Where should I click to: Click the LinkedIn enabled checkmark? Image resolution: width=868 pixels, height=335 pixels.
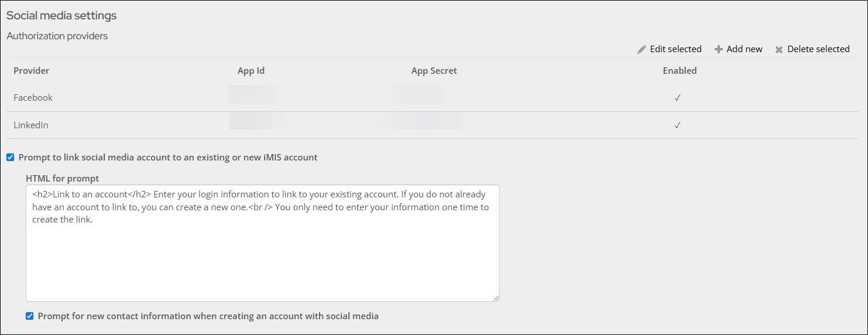tap(677, 125)
